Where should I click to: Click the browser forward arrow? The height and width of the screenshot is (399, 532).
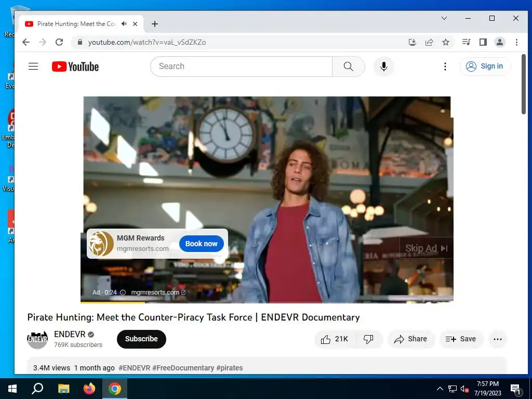43,42
